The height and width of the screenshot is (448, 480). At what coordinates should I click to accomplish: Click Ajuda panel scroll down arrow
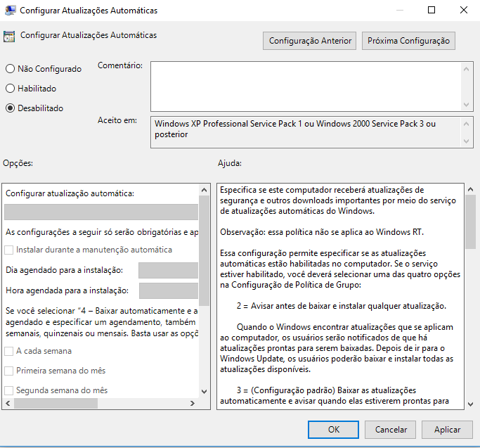pos(470,404)
